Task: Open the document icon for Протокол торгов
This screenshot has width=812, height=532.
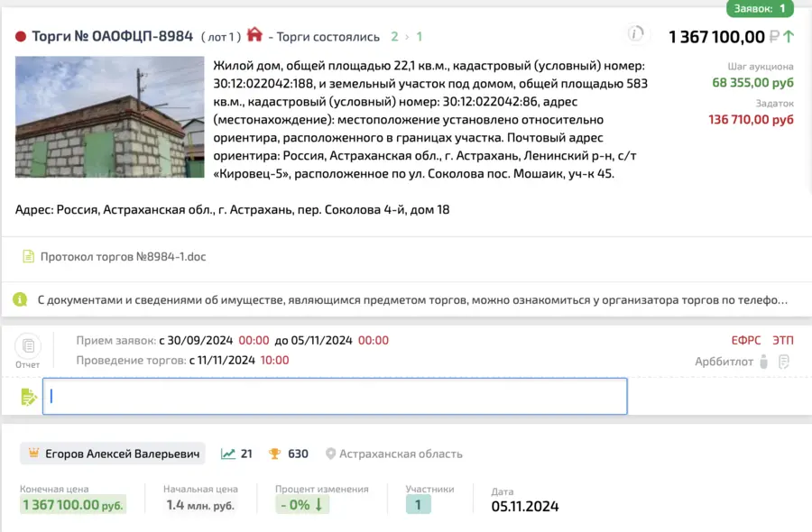Action: (x=29, y=256)
